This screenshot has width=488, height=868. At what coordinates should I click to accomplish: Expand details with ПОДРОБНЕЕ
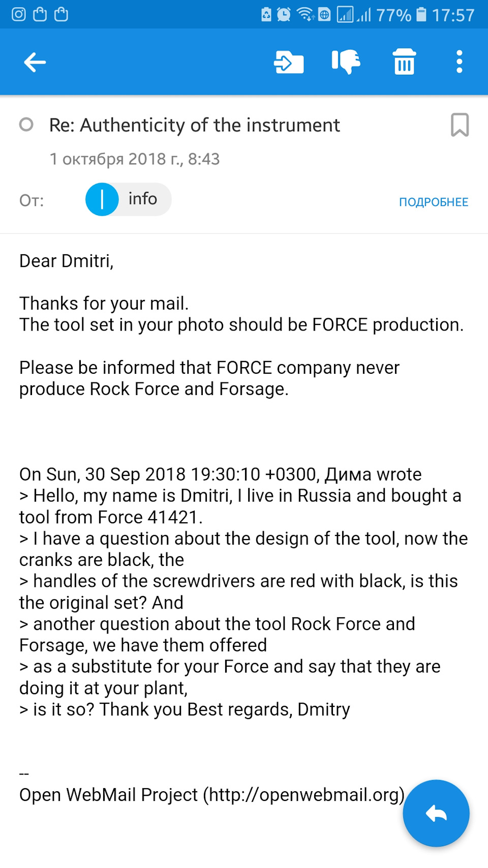point(434,202)
